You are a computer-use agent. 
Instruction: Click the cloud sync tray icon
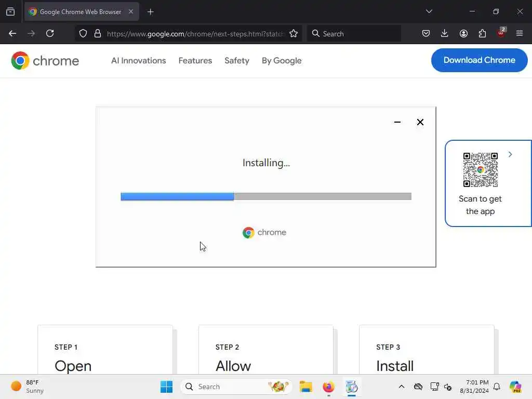tap(418, 387)
